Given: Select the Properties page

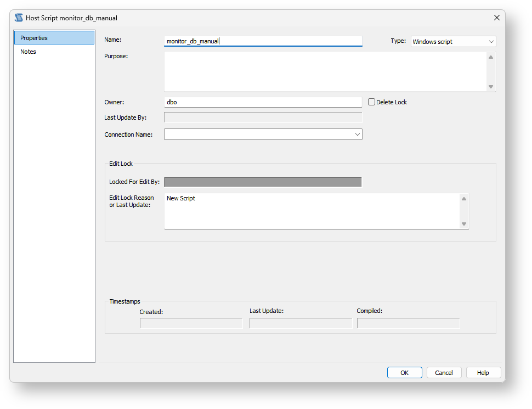Looking at the screenshot, I should pos(54,38).
